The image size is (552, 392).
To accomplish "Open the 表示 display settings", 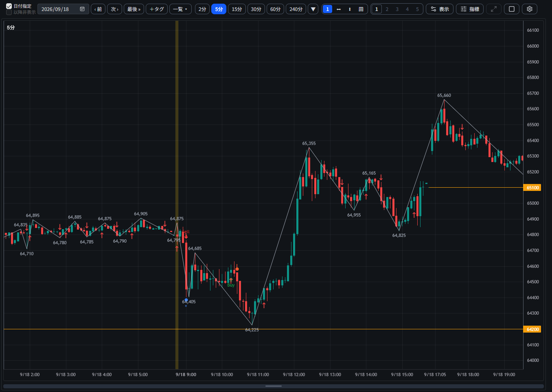I will pos(440,9).
